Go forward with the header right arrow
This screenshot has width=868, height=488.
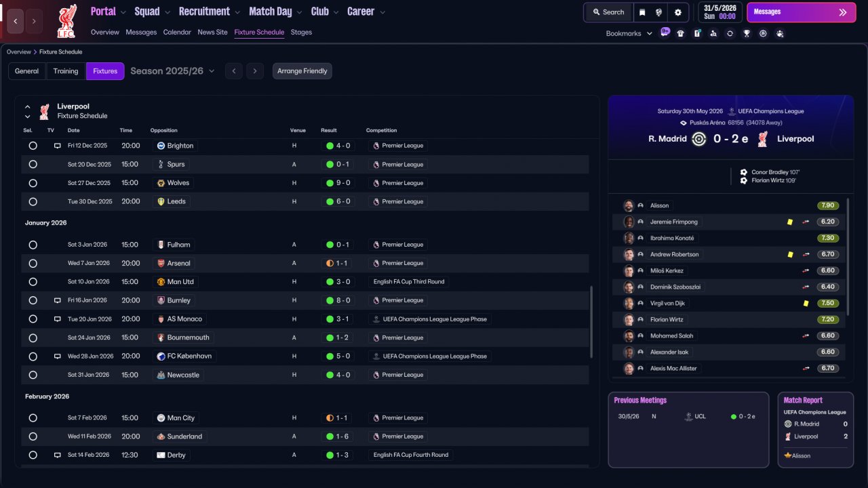pos(34,21)
